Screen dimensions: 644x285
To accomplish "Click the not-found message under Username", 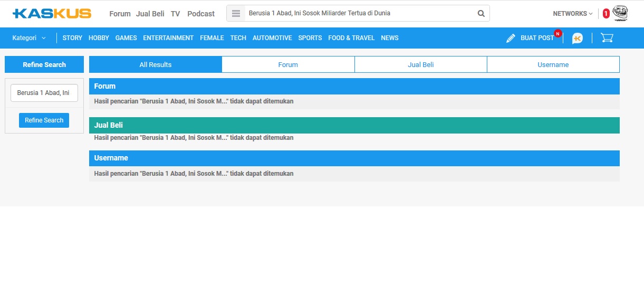I will pos(194,174).
